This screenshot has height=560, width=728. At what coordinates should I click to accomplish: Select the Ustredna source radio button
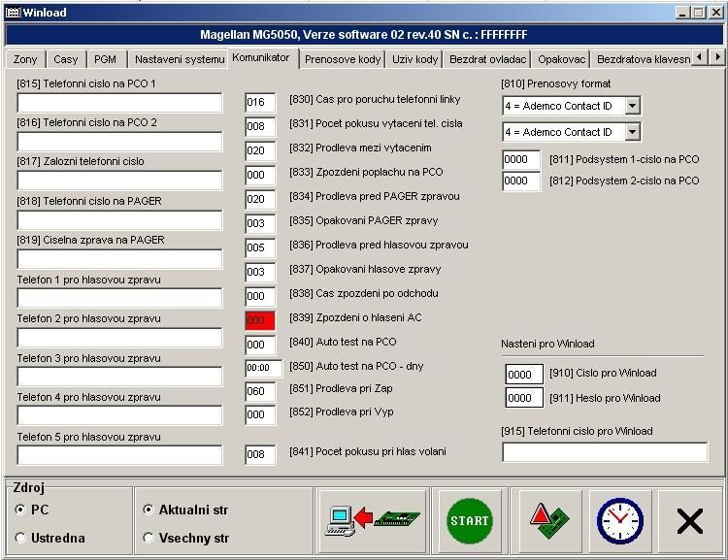point(21,538)
